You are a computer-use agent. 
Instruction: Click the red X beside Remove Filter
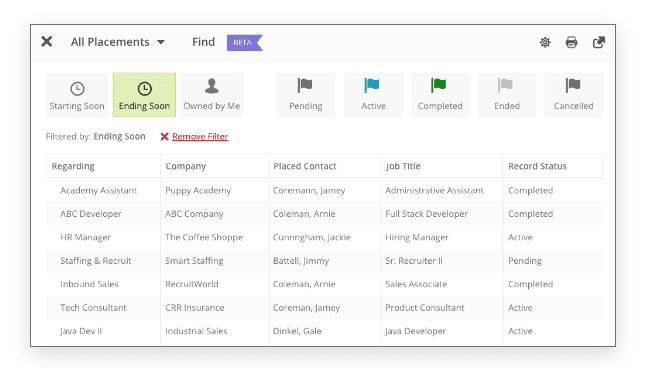[164, 136]
